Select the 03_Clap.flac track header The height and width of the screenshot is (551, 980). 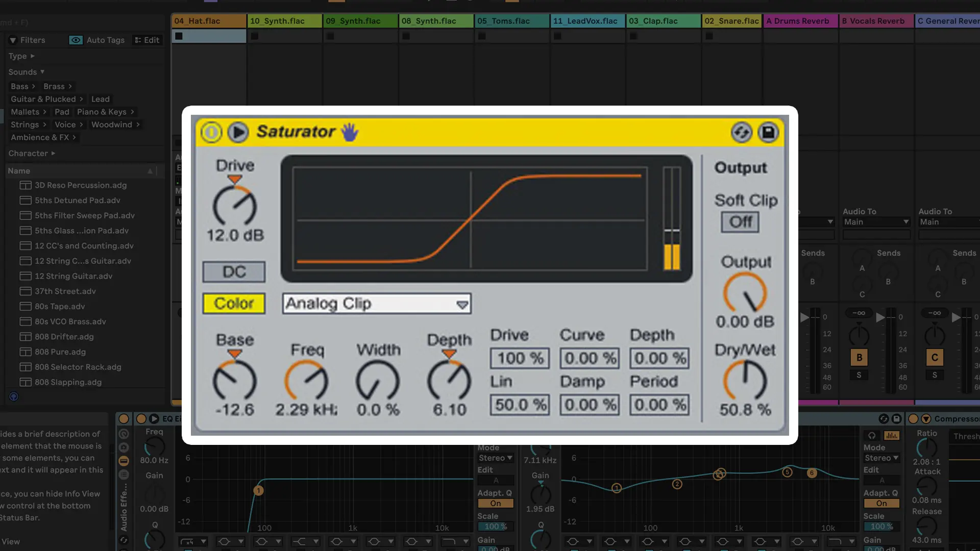point(664,21)
